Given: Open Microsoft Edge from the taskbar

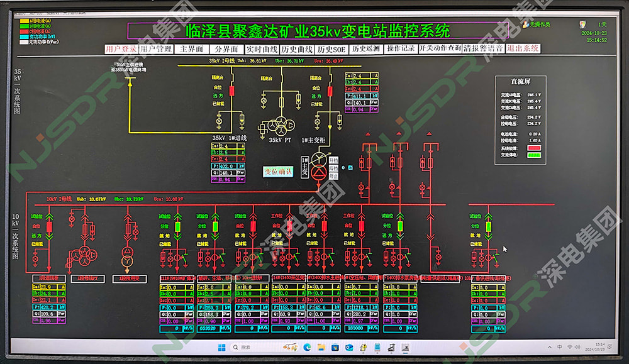Looking at the screenshot, I should [308, 347].
